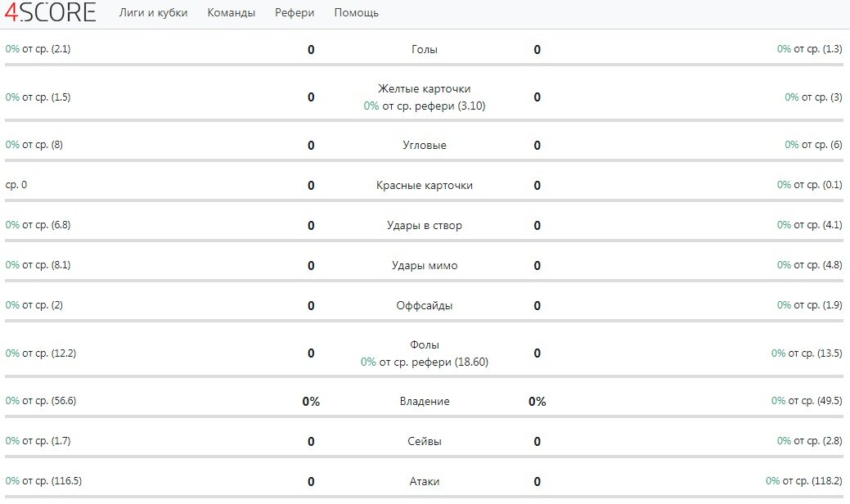
Task: Click right saves average (2.8)
Action: click(x=809, y=441)
